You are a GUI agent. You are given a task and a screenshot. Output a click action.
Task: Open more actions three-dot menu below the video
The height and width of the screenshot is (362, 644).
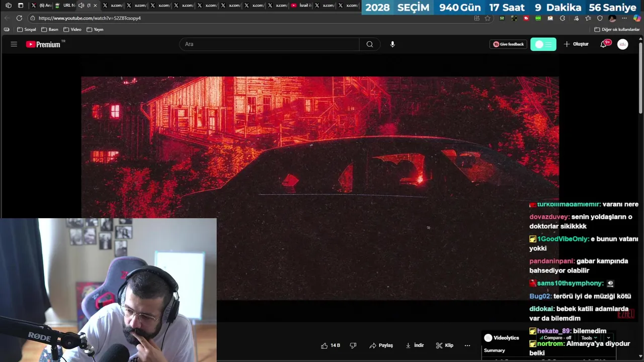(x=467, y=345)
